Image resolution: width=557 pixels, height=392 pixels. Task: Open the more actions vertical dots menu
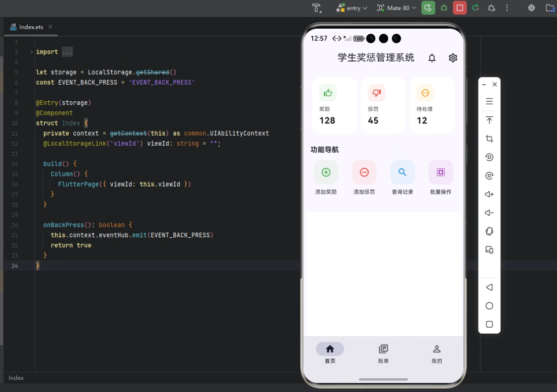point(507,8)
